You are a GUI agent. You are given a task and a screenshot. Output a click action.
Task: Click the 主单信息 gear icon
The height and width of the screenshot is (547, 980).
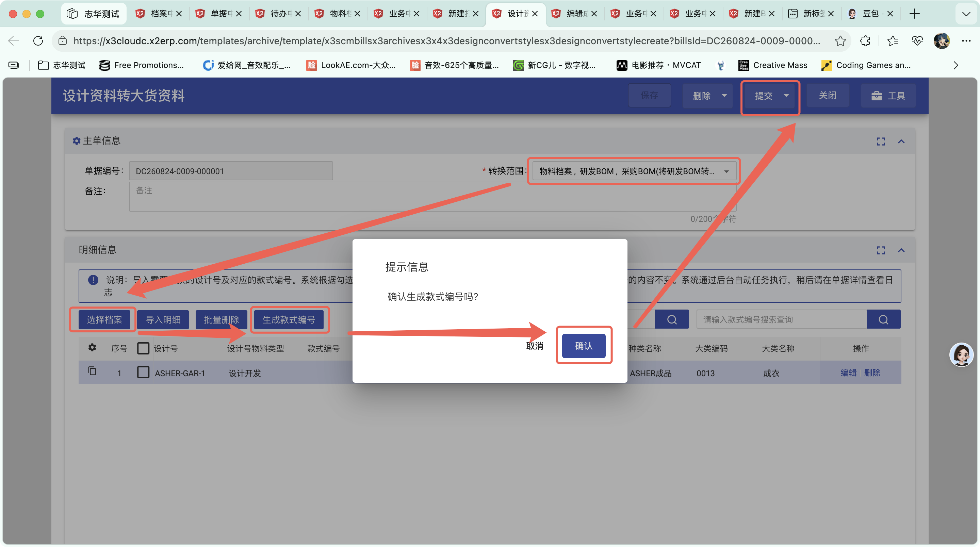click(x=77, y=141)
